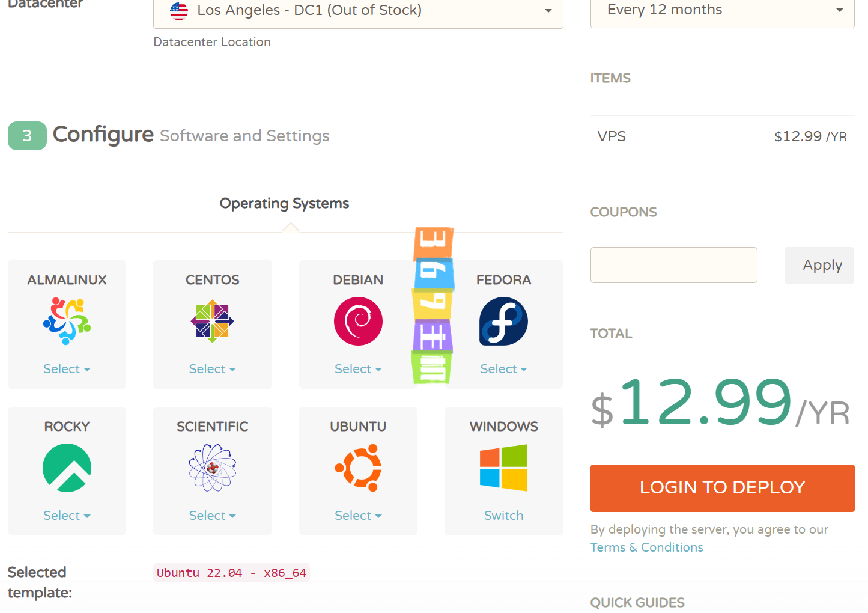This screenshot has height=613, width=868.
Task: Click the LOGIN TO DEPLOY button
Action: (x=722, y=488)
